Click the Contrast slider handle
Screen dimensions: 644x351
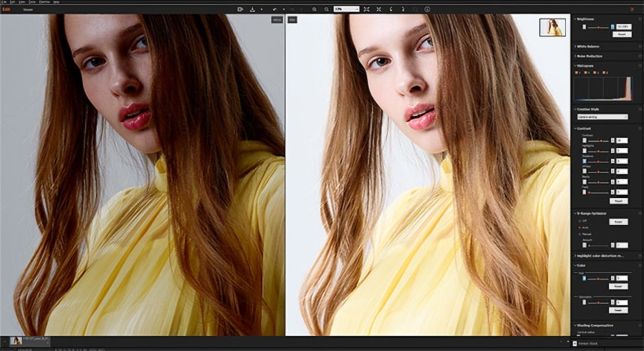[x=602, y=141]
